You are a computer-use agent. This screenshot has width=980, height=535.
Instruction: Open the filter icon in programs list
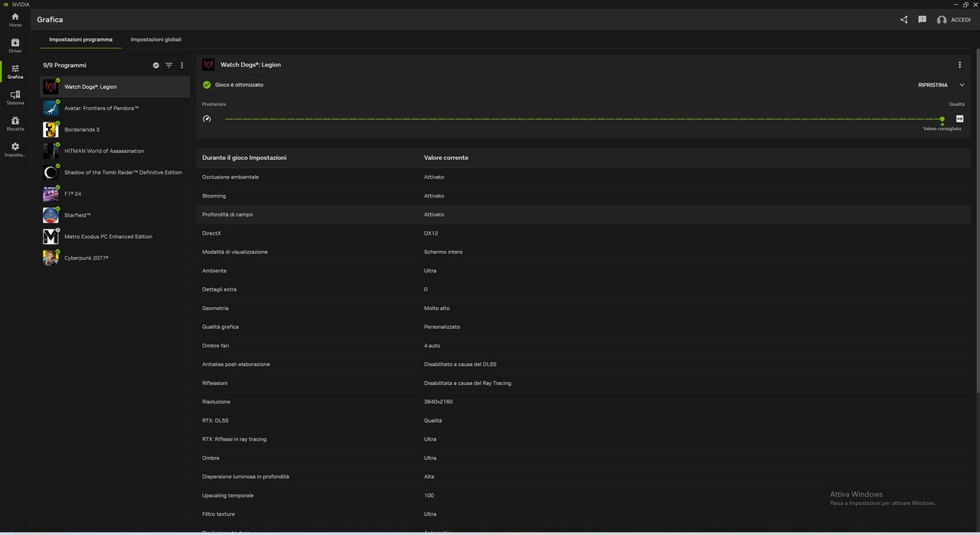click(169, 65)
